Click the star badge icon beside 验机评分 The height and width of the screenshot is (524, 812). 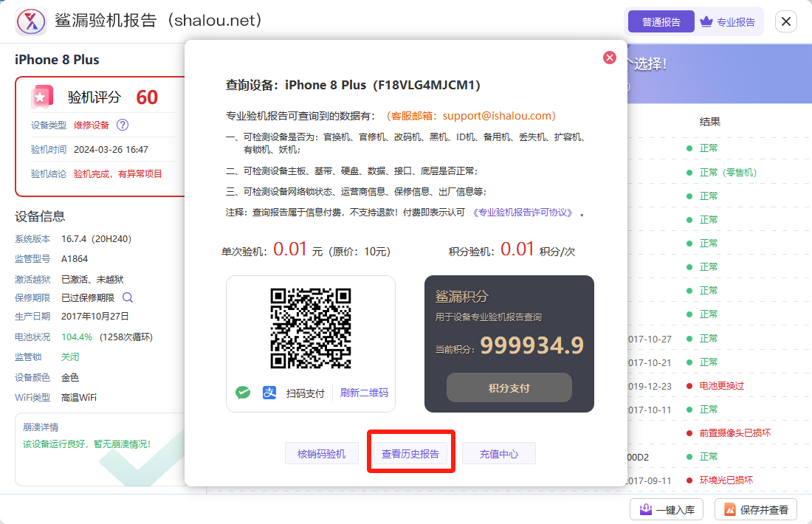tap(42, 97)
